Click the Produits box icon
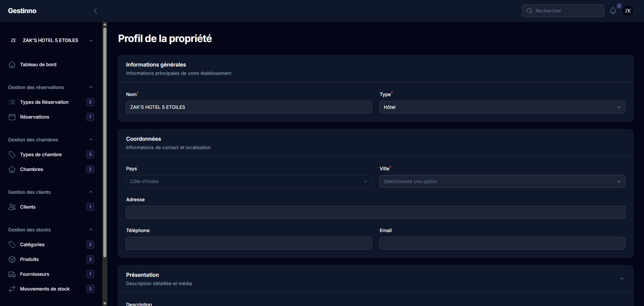 pos(12,259)
